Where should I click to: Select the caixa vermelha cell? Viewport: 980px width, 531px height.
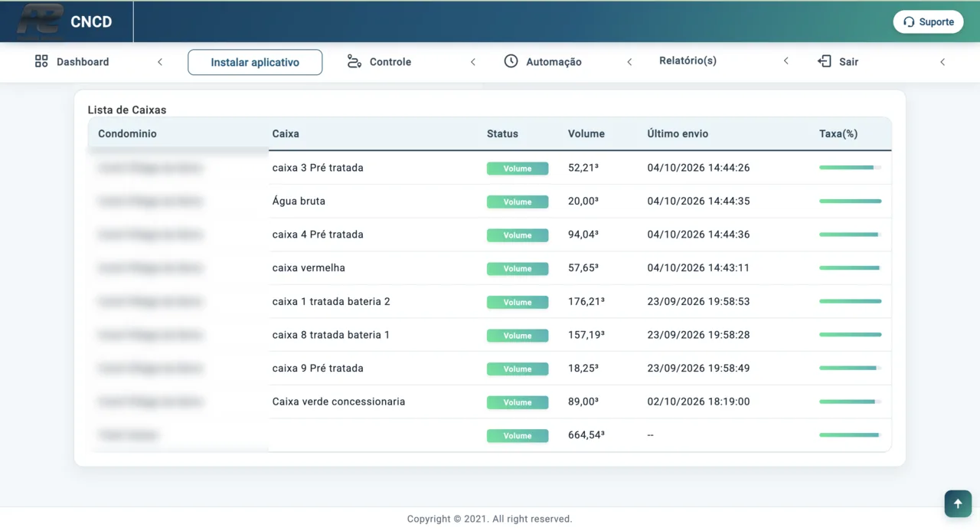(x=309, y=268)
